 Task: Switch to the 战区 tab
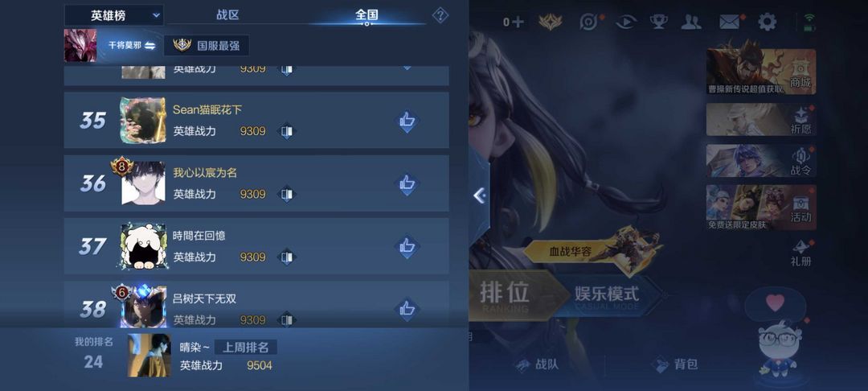(x=227, y=15)
